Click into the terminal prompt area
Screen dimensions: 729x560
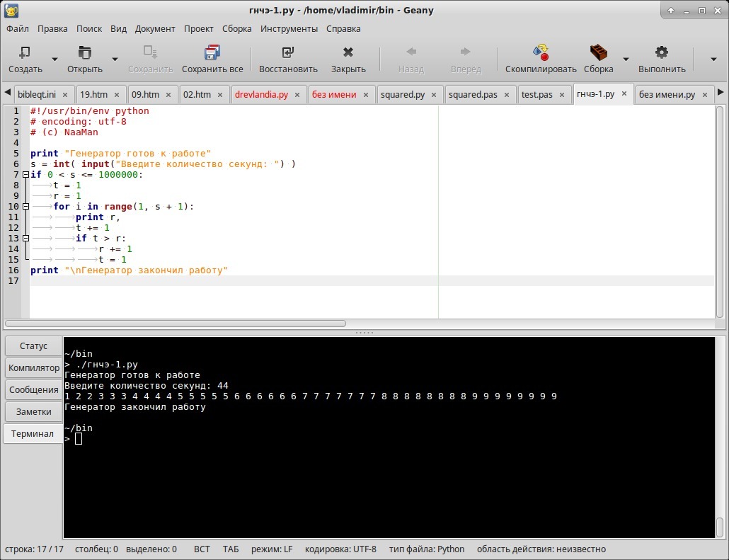pyautogui.click(x=78, y=439)
